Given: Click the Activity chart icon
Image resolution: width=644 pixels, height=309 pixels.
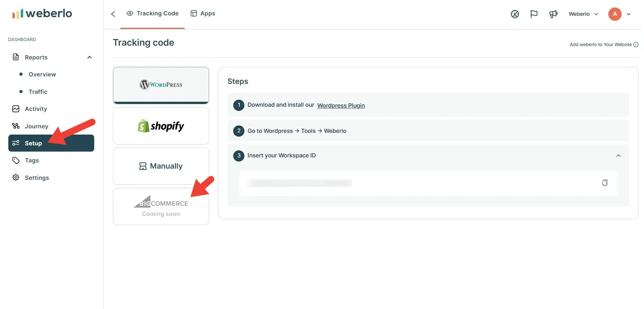Looking at the screenshot, I should pyautogui.click(x=16, y=109).
